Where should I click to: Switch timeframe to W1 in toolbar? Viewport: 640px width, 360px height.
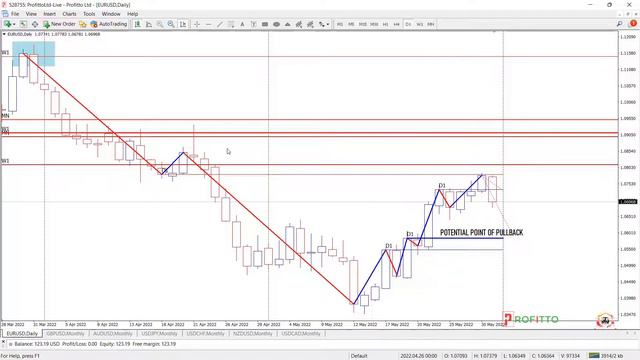420,24
